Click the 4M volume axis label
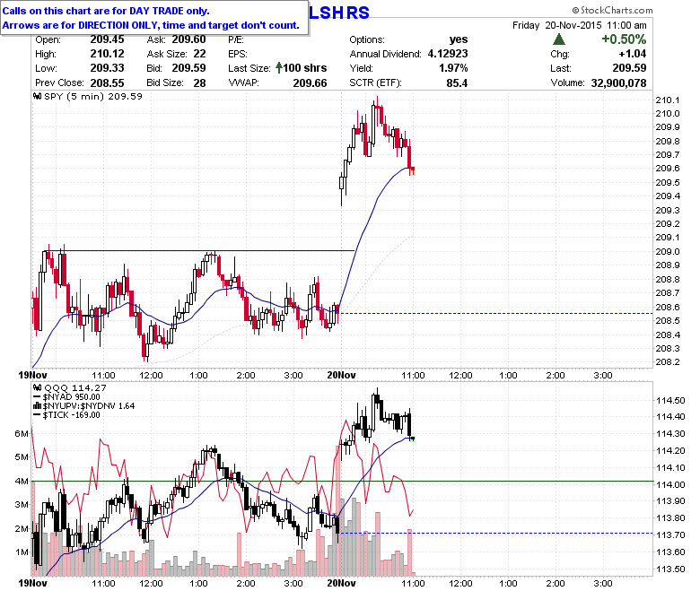The image size is (700, 591). pyautogui.click(x=22, y=481)
